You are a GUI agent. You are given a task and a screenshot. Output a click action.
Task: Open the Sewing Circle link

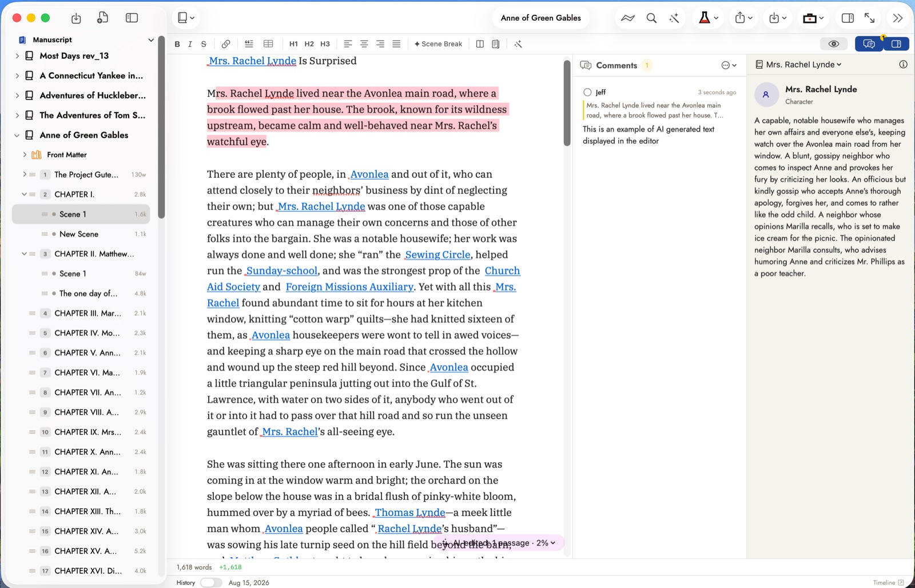point(437,255)
